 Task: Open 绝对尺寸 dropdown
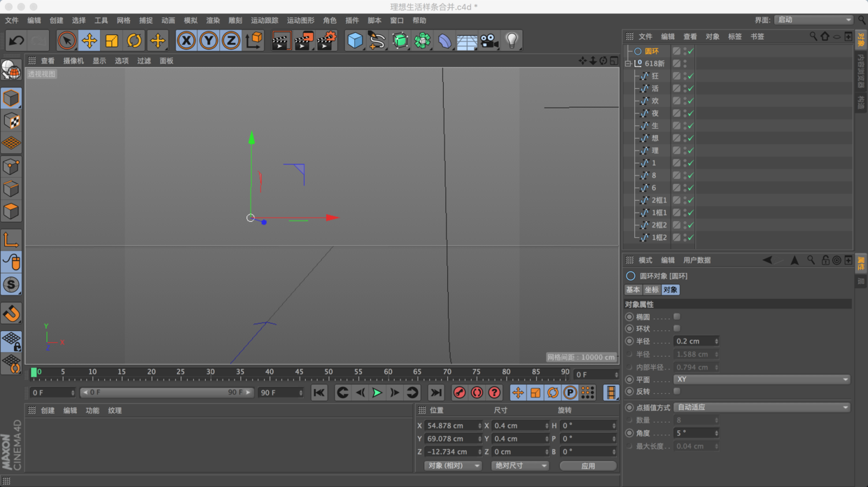click(519, 466)
